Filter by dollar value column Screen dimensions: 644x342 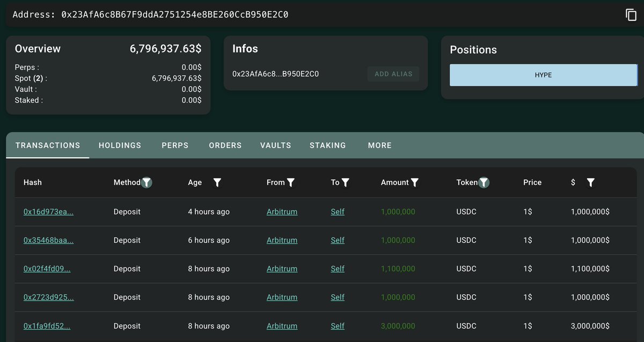(x=591, y=183)
